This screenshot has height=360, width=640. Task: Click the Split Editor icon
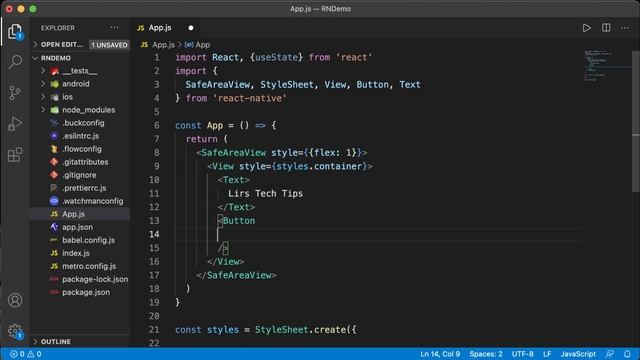coord(606,28)
